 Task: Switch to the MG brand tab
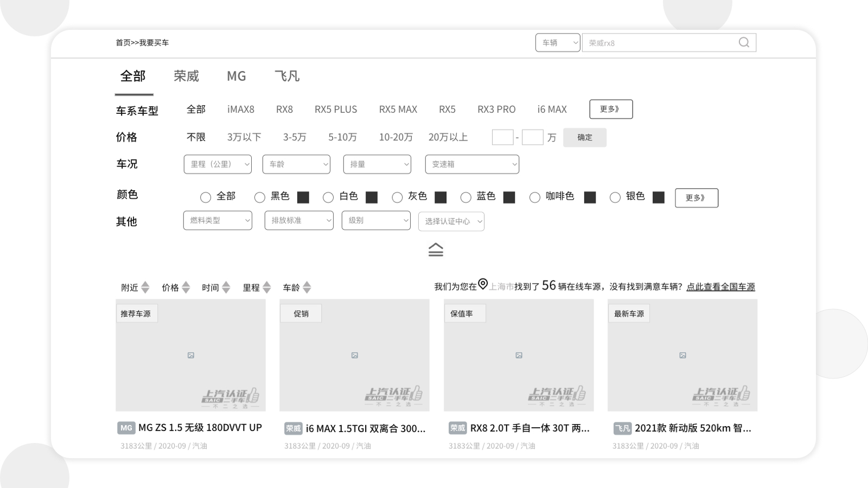pyautogui.click(x=237, y=76)
